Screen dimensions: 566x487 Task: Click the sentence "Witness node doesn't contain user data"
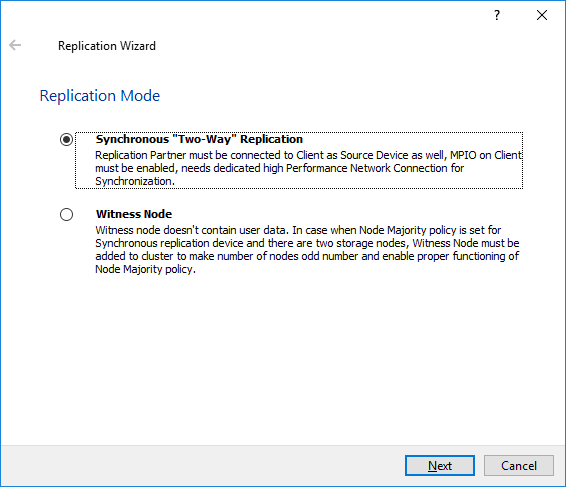click(192, 230)
